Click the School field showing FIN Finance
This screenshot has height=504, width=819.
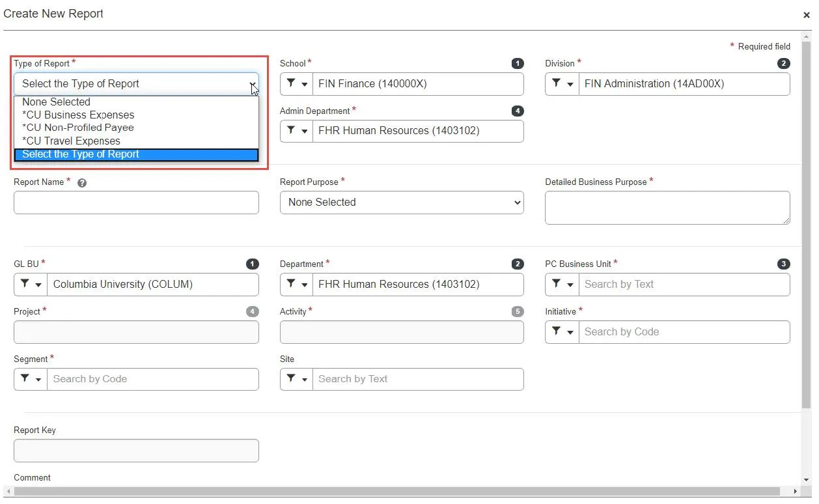click(418, 84)
